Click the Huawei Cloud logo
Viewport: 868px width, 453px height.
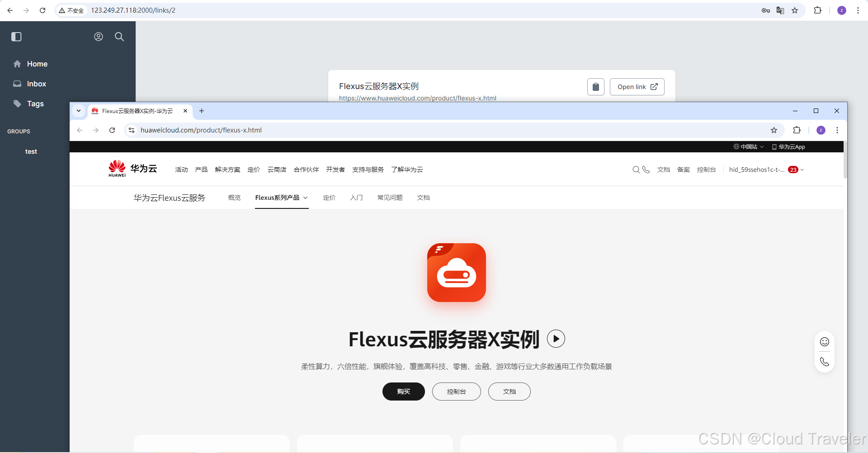click(x=132, y=169)
